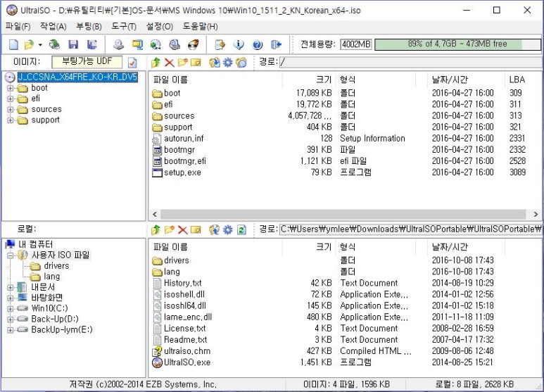Click the Add to image icon in local toolbar
Viewport: 544px width, 392px height.
pyautogui.click(x=215, y=229)
